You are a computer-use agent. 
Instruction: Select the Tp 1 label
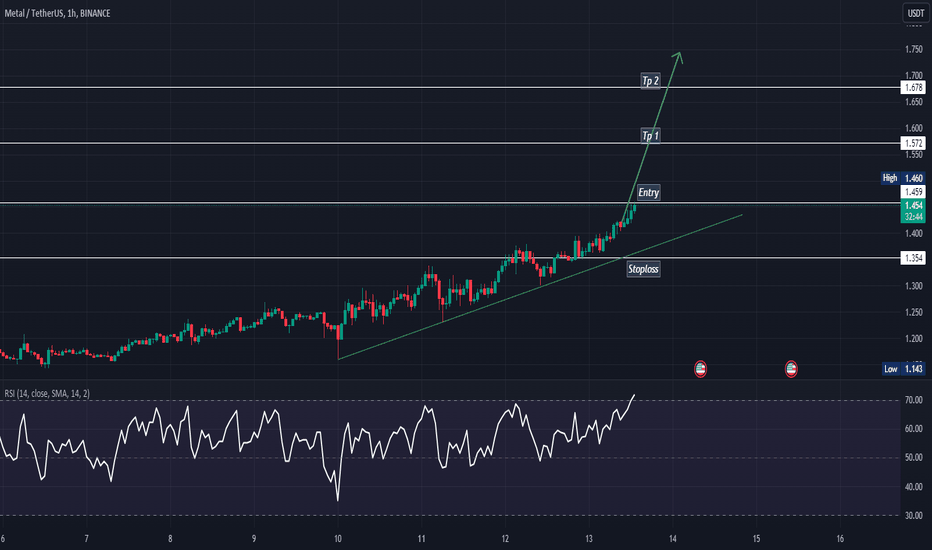(650, 136)
